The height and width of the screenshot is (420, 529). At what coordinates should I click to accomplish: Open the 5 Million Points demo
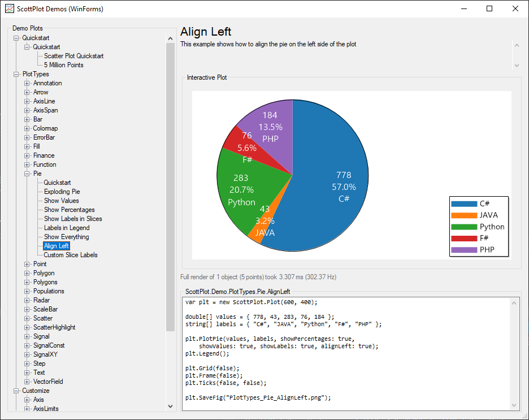[63, 65]
